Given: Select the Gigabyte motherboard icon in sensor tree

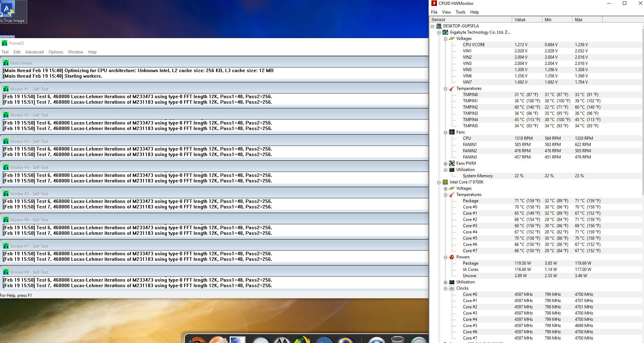Looking at the screenshot, I should click(445, 32).
